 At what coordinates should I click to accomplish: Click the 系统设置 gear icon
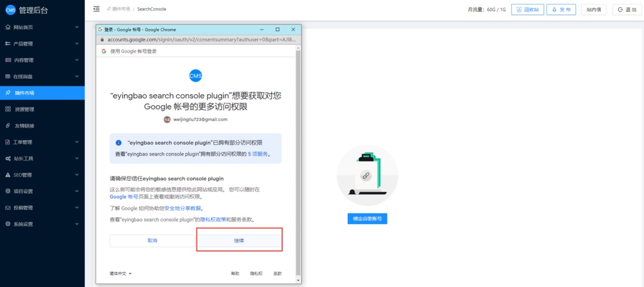8,224
